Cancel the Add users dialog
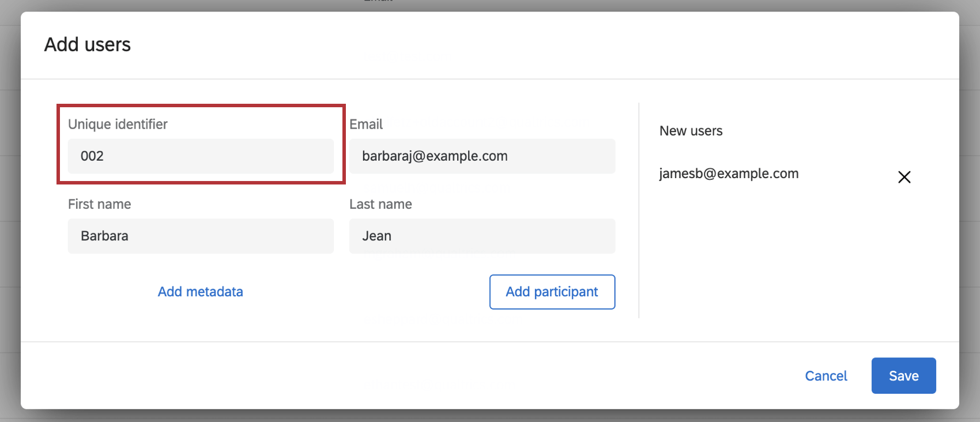Screen dimensions: 980x422 click(826, 376)
